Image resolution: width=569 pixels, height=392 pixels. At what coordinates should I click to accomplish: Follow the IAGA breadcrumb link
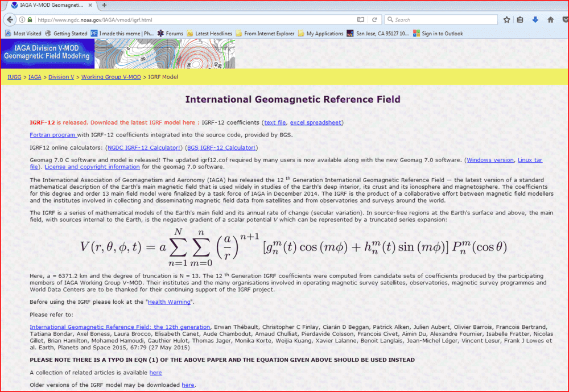click(35, 77)
